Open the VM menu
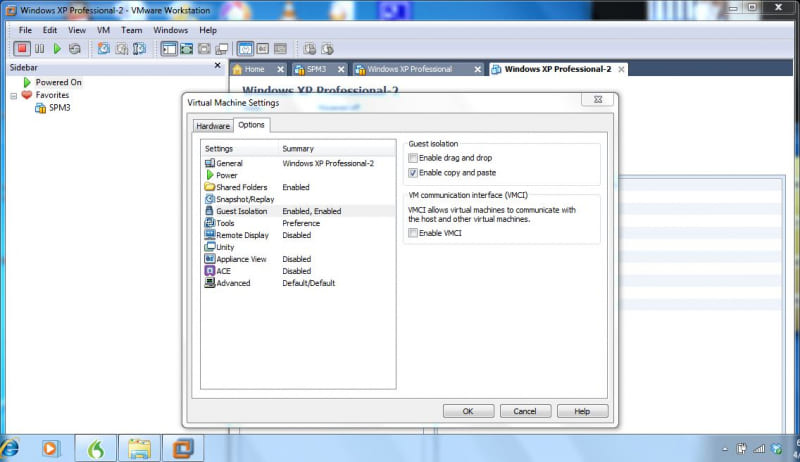This screenshot has width=800, height=462. (x=104, y=30)
